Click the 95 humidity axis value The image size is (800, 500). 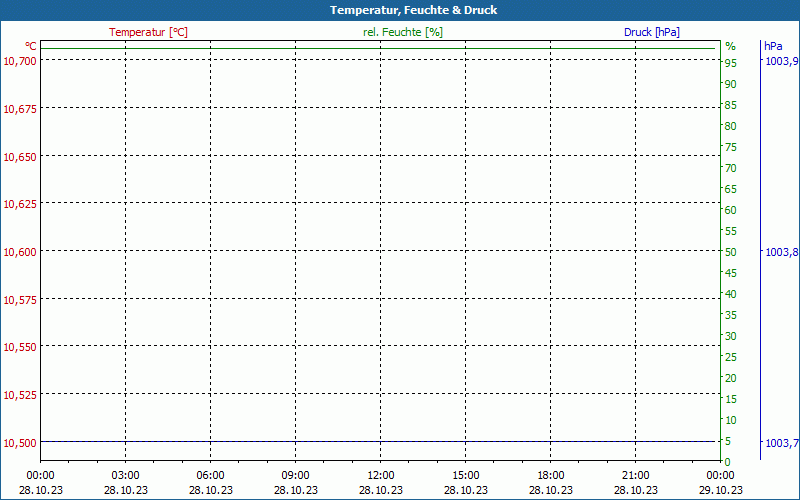coord(731,63)
